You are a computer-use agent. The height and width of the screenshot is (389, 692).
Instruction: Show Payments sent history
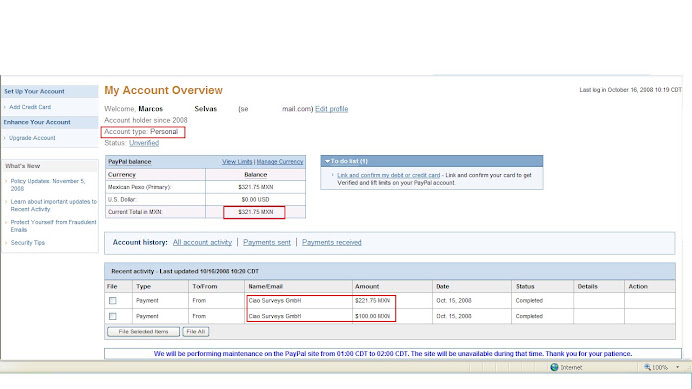[x=267, y=242]
